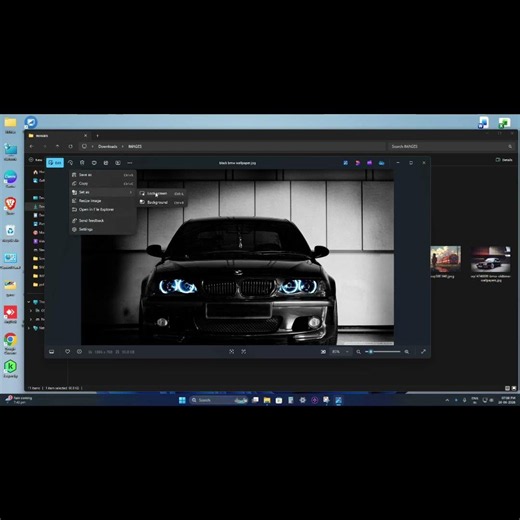This screenshot has height=520, width=520.
Task: Show file info with the info icon
Action: pos(79,352)
